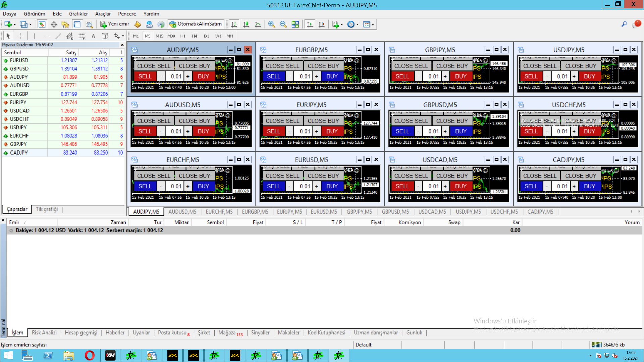Image resolution: width=644 pixels, height=362 pixels.
Task: Click Yeni emir button
Action: [115, 24]
